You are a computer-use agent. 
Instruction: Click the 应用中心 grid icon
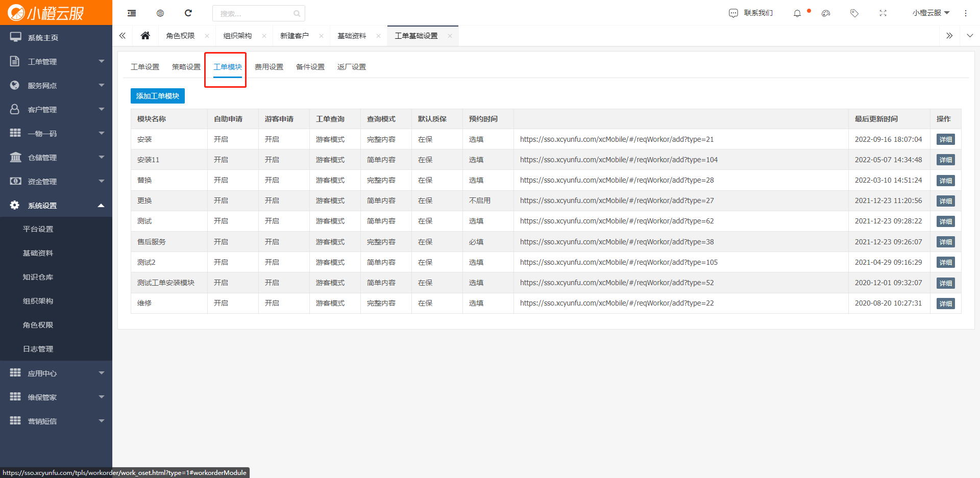coord(15,373)
